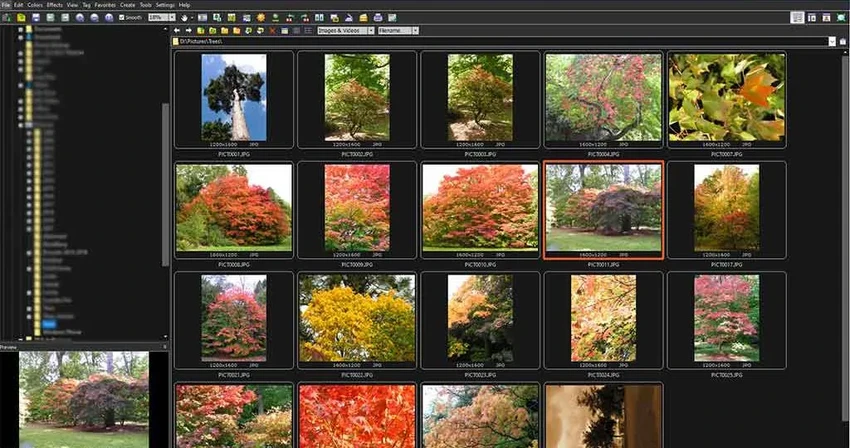Open the Settings menu

(x=165, y=5)
